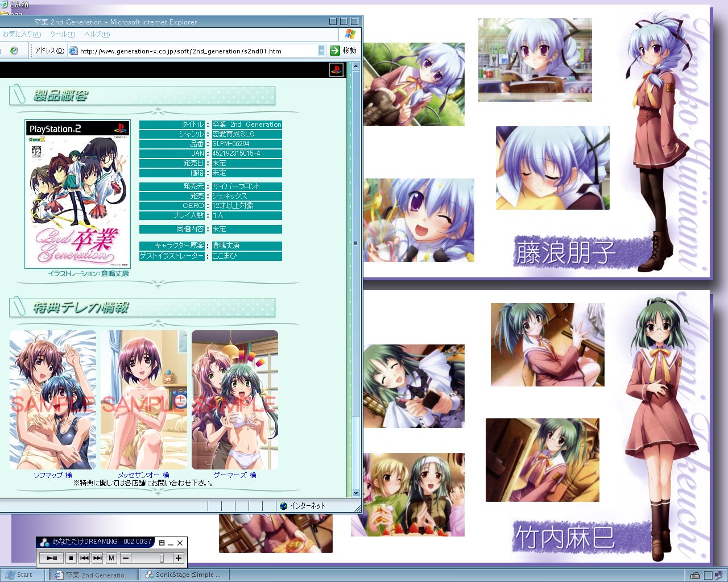Stop playback in the SonicStage mini player

point(71,558)
